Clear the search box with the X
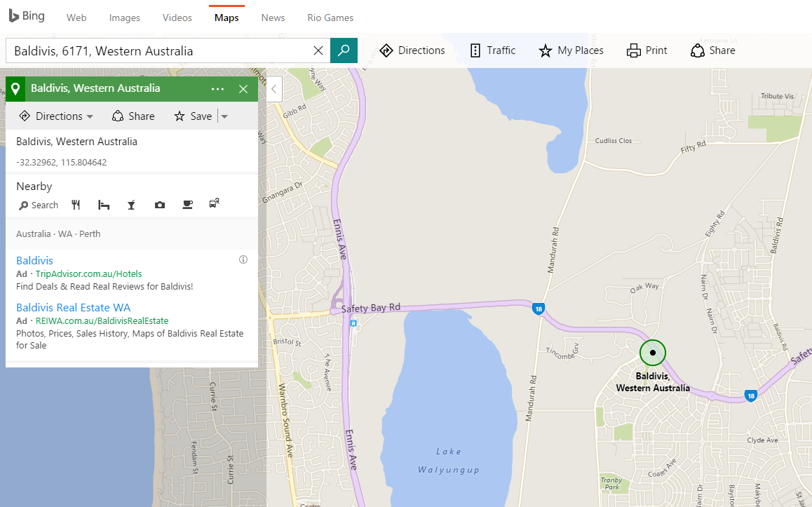812x507 pixels. click(318, 50)
